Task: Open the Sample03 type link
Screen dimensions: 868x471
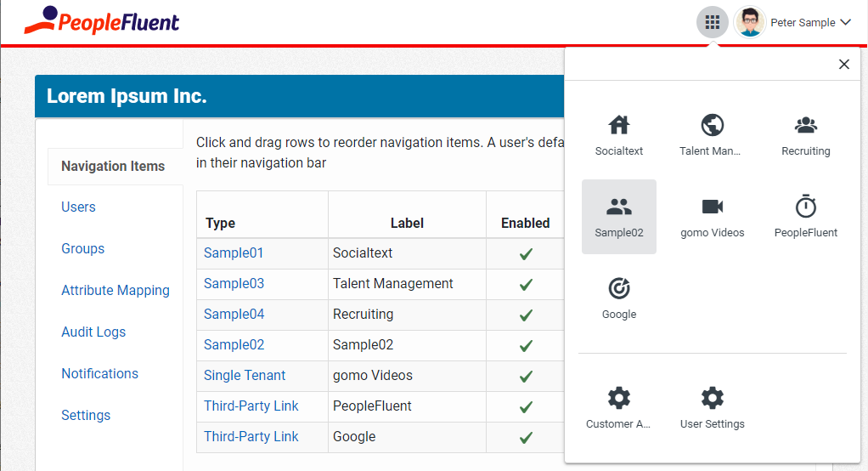Action: [234, 283]
